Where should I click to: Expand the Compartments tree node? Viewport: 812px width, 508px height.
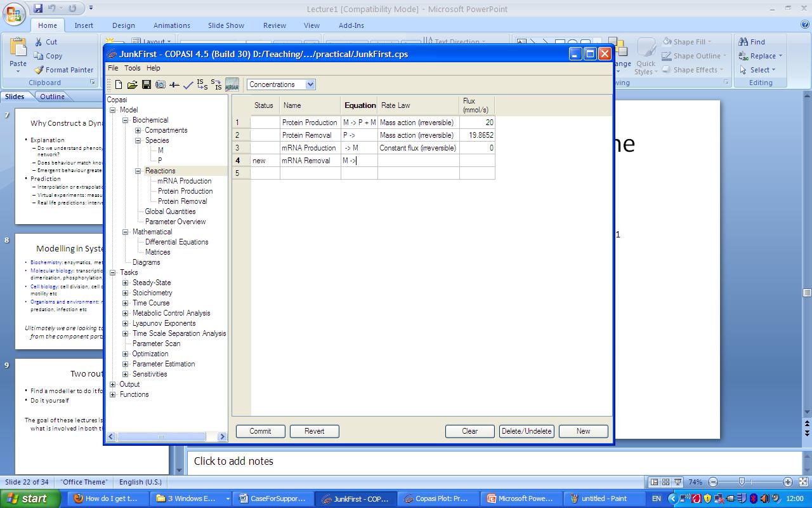(138, 130)
